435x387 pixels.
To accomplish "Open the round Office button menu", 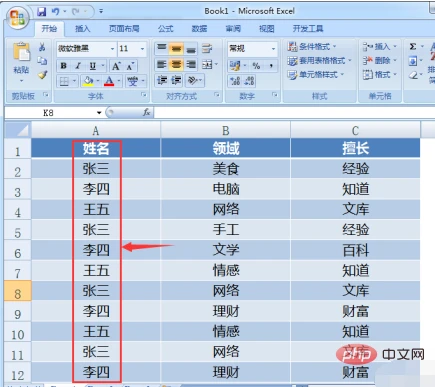I will pos(17,18).
